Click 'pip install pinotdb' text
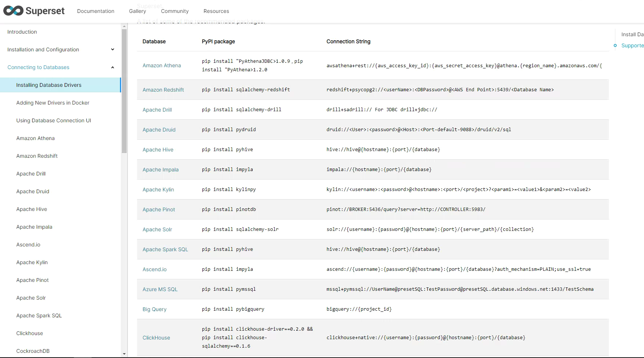The height and width of the screenshot is (358, 644). click(x=229, y=209)
